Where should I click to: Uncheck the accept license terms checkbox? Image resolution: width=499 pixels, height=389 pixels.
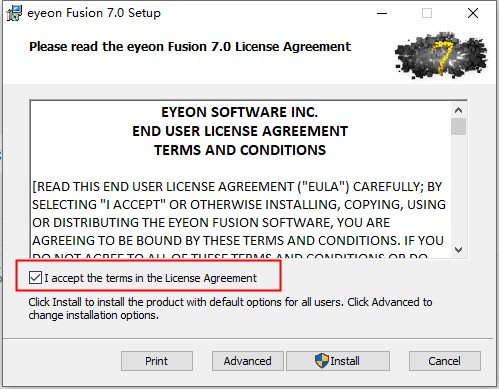pos(35,278)
